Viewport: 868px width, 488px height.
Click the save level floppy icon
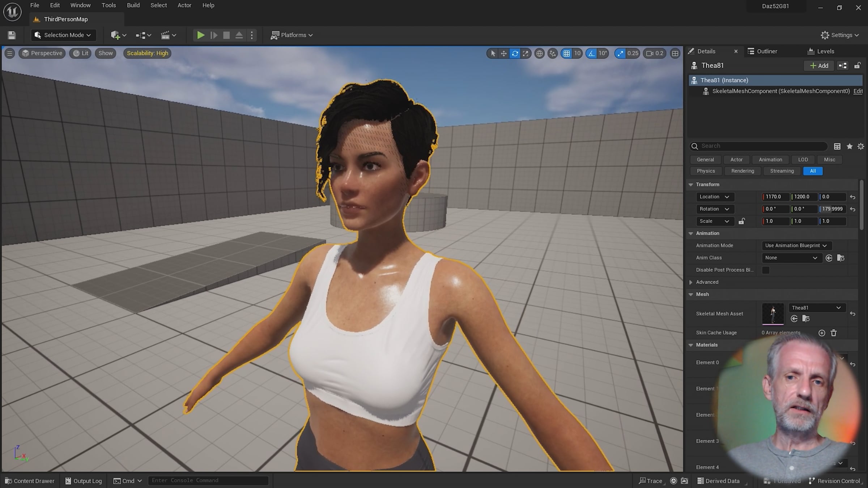point(12,35)
